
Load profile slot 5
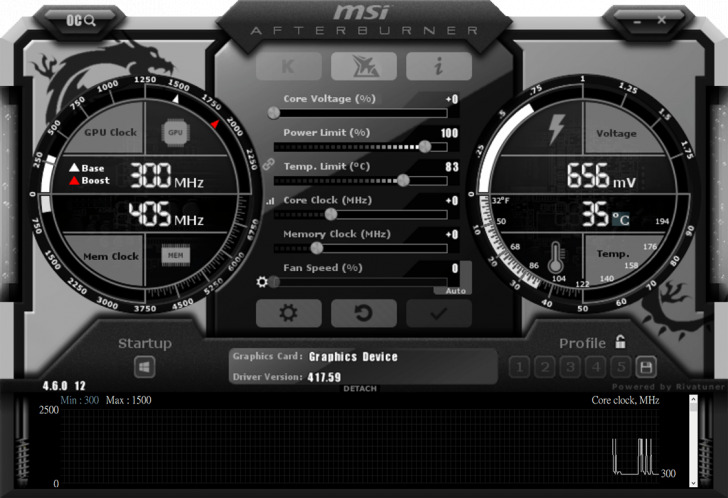tap(621, 367)
